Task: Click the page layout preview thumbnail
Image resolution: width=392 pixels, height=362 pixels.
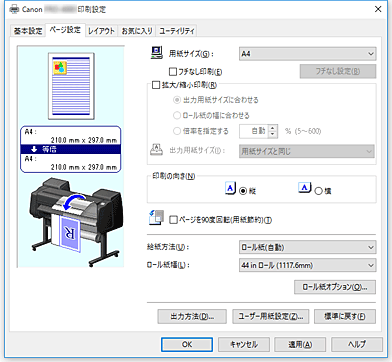Action: (71, 86)
